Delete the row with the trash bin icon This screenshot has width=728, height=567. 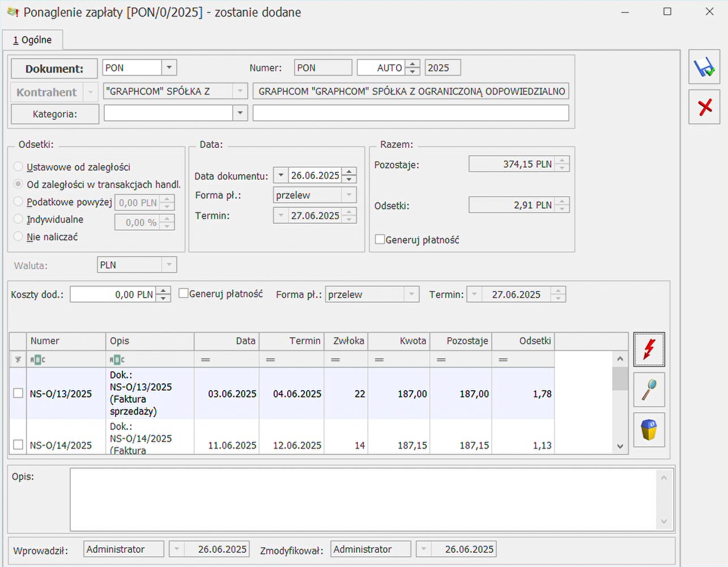tap(649, 430)
